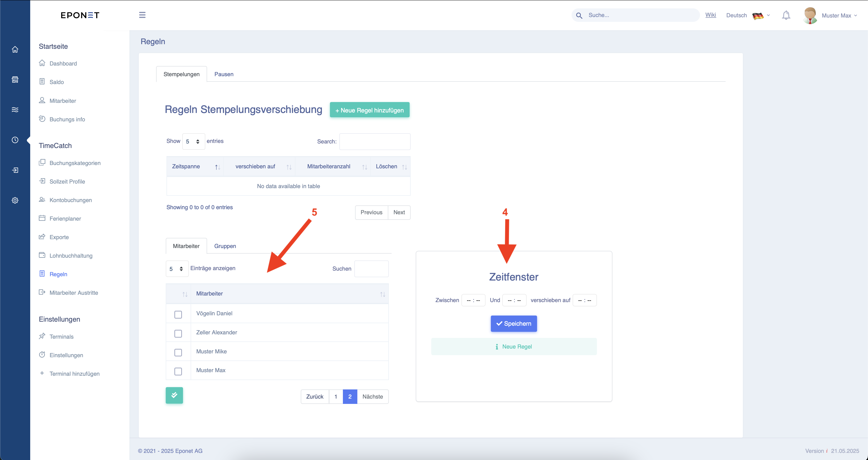Image resolution: width=868 pixels, height=460 pixels.
Task: Expand the Deutsch language dropdown
Action: (748, 15)
